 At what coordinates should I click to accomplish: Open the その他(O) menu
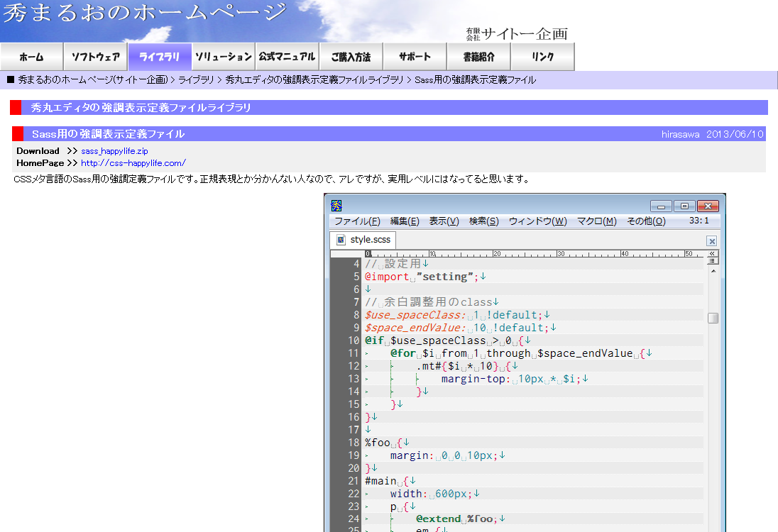[x=646, y=221]
